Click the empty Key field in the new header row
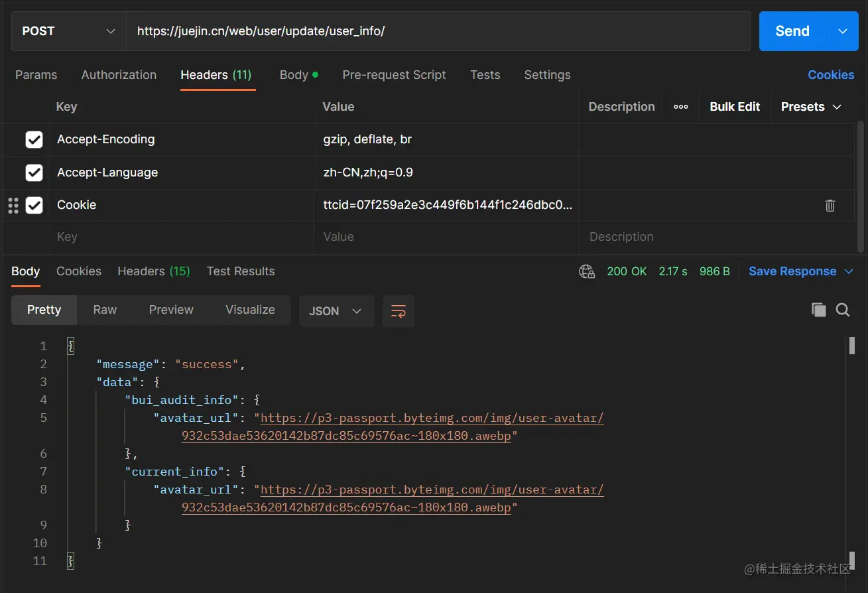This screenshot has width=868, height=593. coord(181,237)
